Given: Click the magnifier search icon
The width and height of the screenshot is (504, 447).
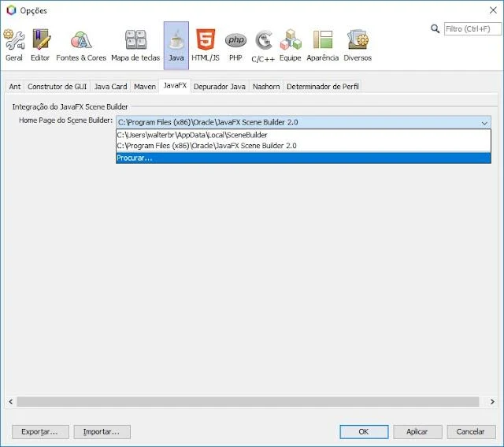Looking at the screenshot, I should pos(435,29).
